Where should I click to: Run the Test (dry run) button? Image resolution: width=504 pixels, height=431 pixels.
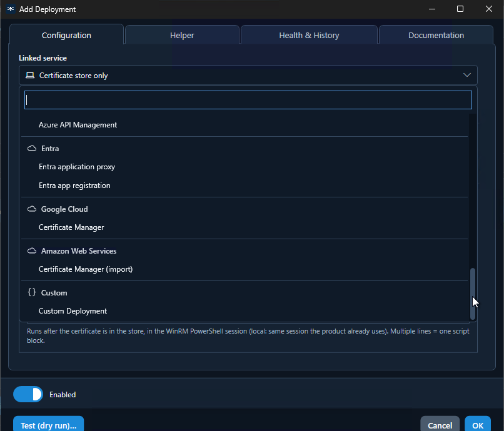tap(49, 425)
